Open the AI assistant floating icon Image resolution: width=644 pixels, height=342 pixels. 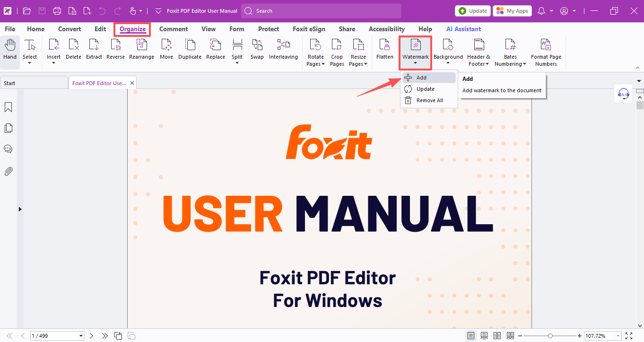pos(624,94)
